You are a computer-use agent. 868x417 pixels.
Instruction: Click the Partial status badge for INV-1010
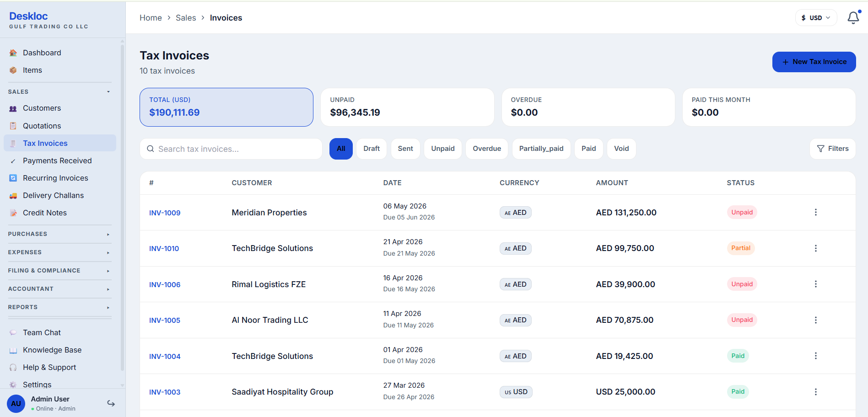740,248
